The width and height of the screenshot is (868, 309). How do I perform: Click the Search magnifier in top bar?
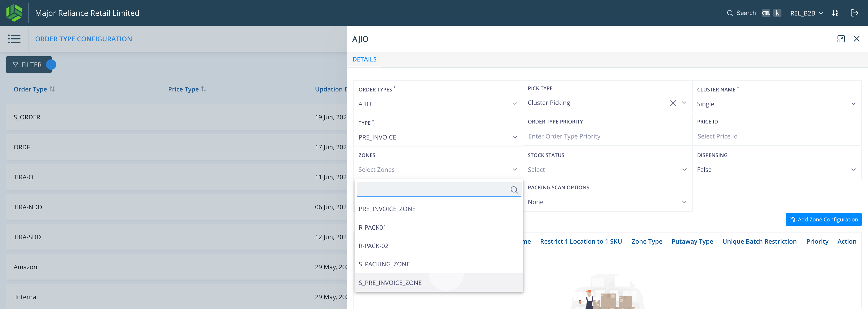[x=730, y=13]
